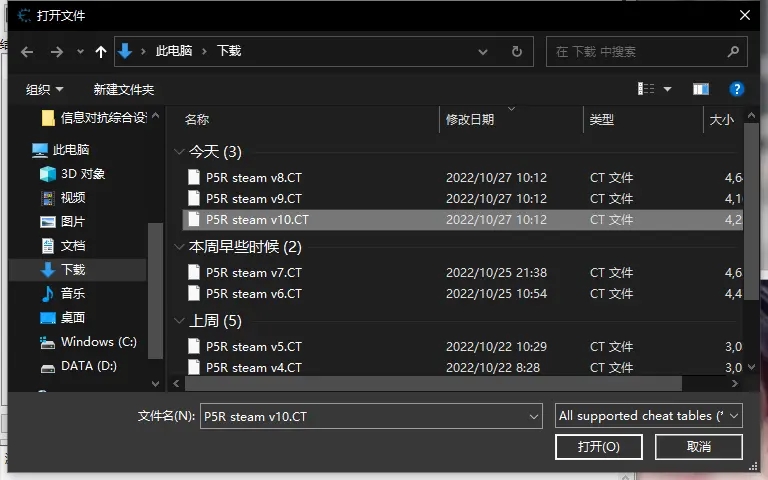The height and width of the screenshot is (480, 768).
Task: Select 此电脑 in the address breadcrumb
Action: coord(174,51)
